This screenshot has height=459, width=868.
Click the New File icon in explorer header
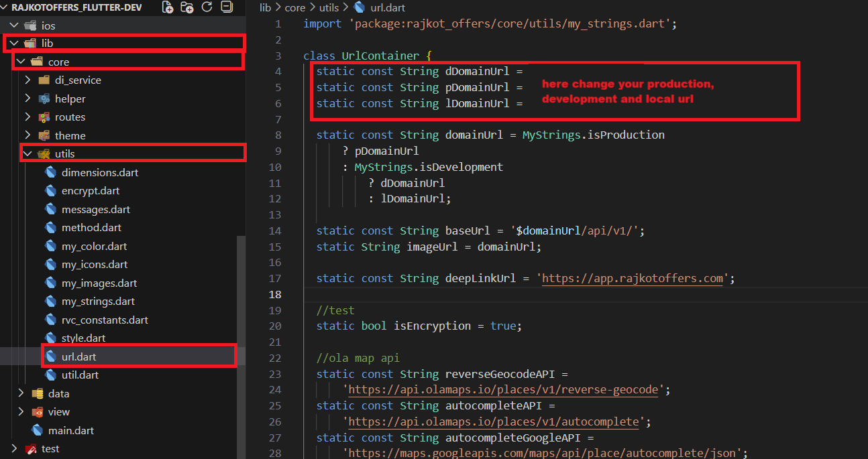(x=168, y=7)
